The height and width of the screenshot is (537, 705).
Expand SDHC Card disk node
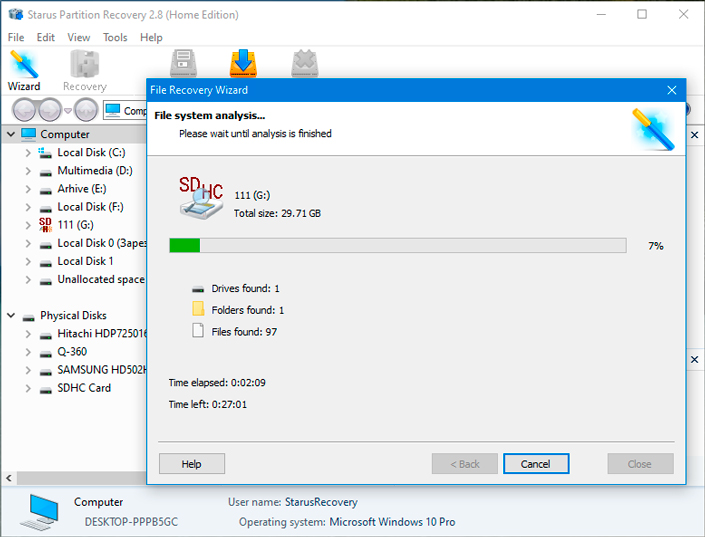pyautogui.click(x=28, y=388)
